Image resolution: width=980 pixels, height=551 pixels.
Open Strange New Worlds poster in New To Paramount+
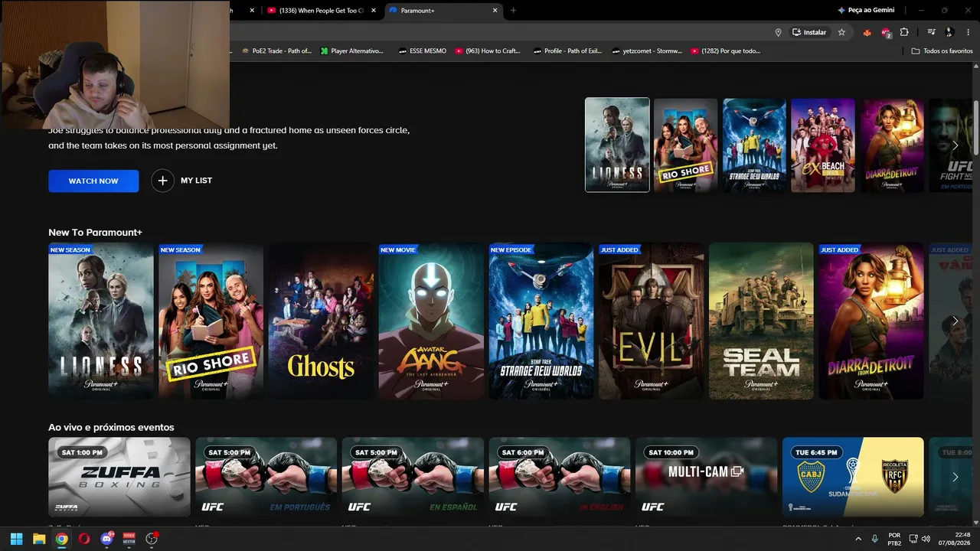(541, 321)
